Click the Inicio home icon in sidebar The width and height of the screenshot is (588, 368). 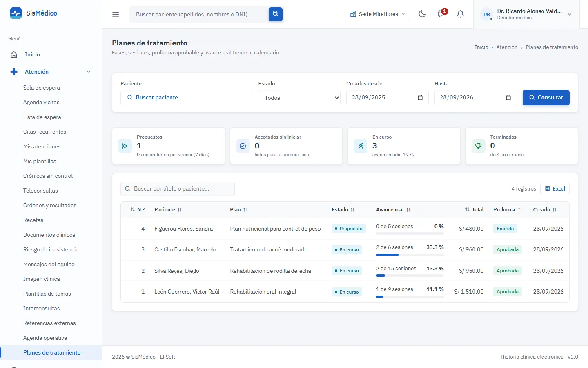tap(14, 54)
